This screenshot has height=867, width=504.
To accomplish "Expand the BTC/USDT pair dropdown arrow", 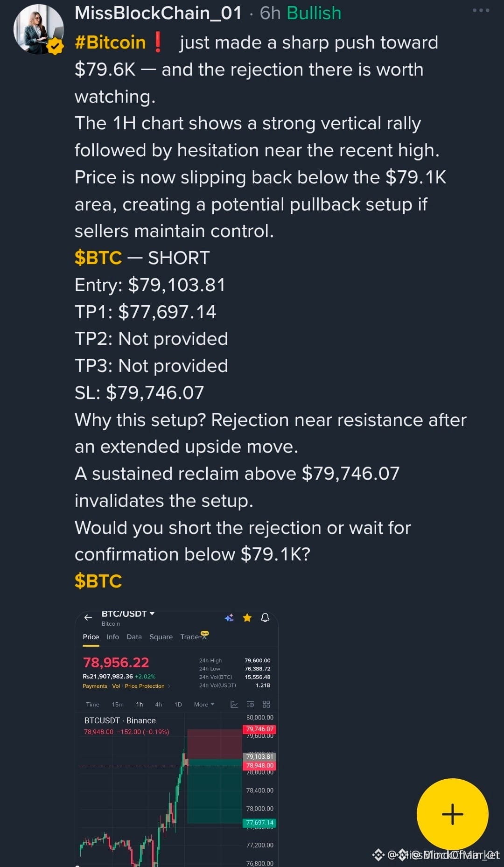I will (152, 614).
